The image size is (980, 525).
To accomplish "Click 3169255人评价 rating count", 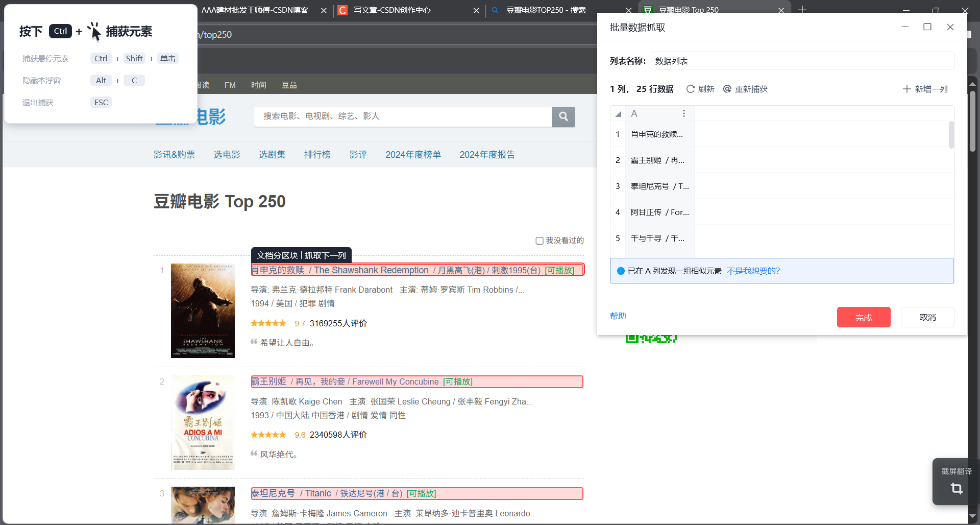I will point(338,324).
